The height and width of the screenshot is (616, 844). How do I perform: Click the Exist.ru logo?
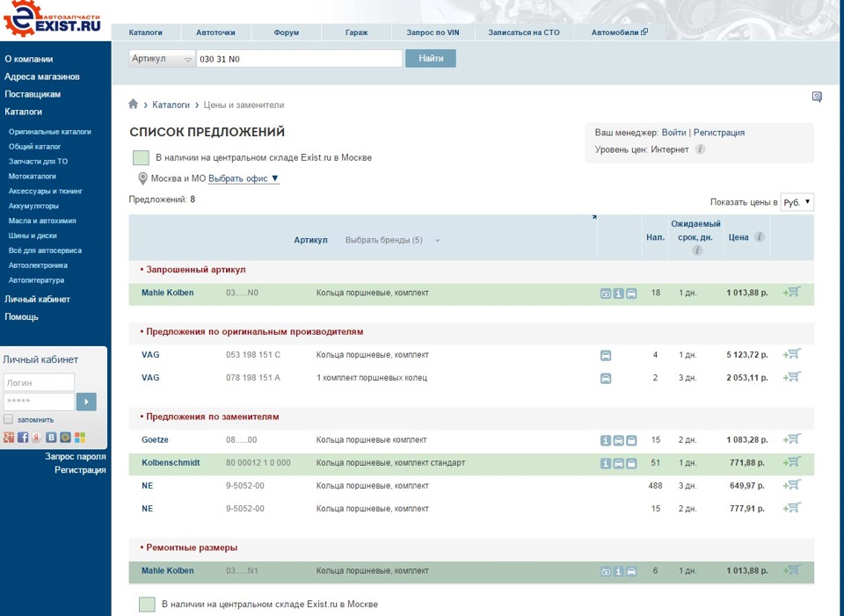pyautogui.click(x=52, y=18)
